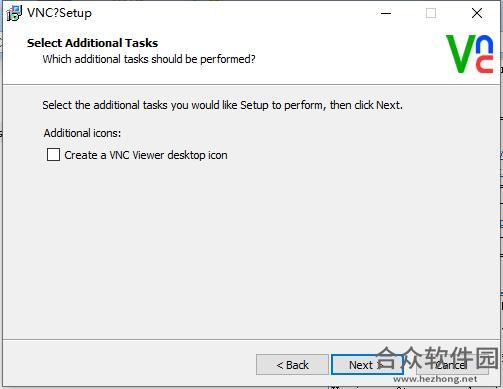Image resolution: width=503 pixels, height=389 pixels.
Task: Click the 'Select Additional Tasks' heading
Action: point(92,43)
